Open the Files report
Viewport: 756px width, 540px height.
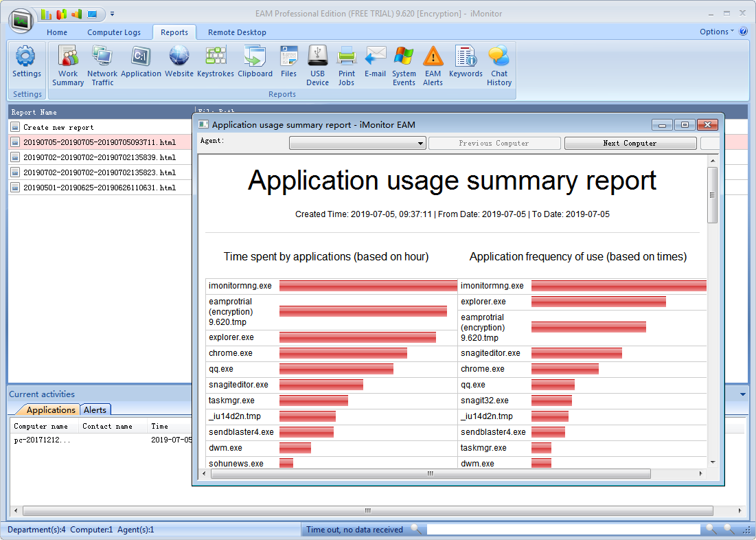click(288, 62)
